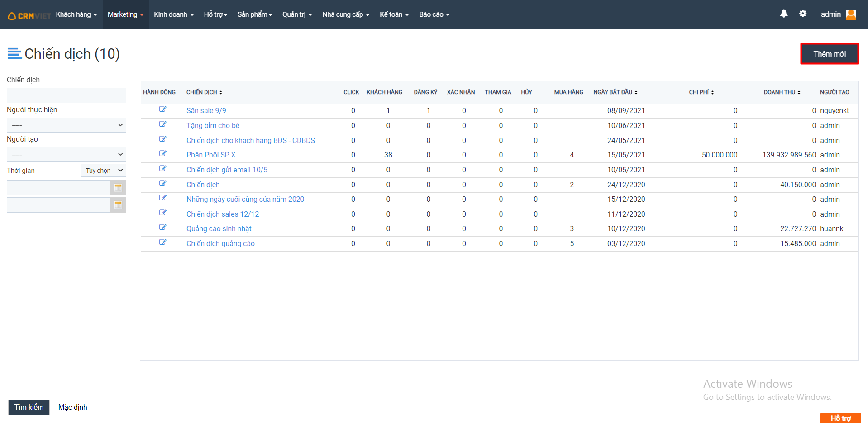Open calendar picker for start date field
This screenshot has width=868, height=423.
118,188
